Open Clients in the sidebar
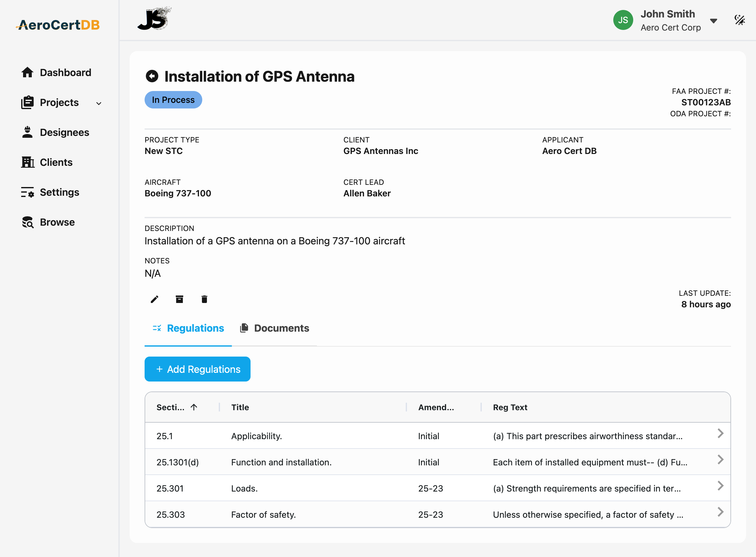This screenshot has height=557, width=756. (x=56, y=162)
